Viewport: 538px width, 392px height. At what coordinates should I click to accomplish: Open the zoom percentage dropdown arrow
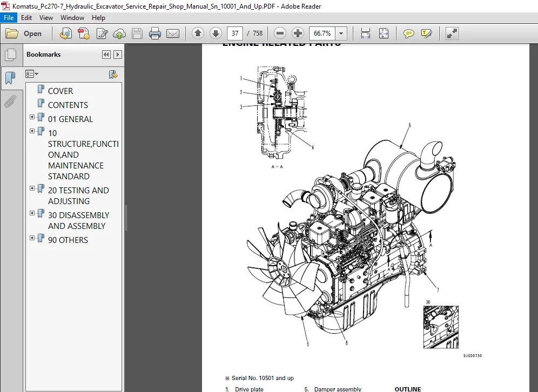(x=341, y=33)
